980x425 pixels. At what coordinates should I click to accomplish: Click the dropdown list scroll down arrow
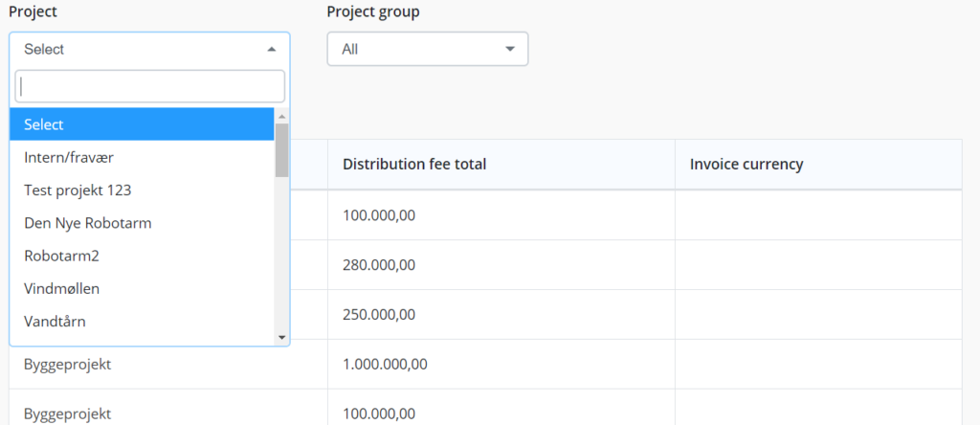pos(281,338)
